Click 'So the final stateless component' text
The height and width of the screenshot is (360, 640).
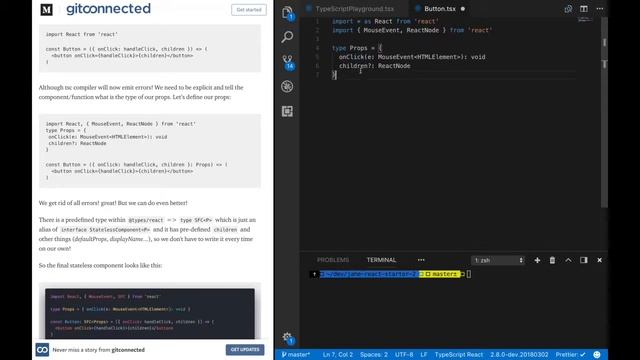pyautogui.click(x=100, y=265)
